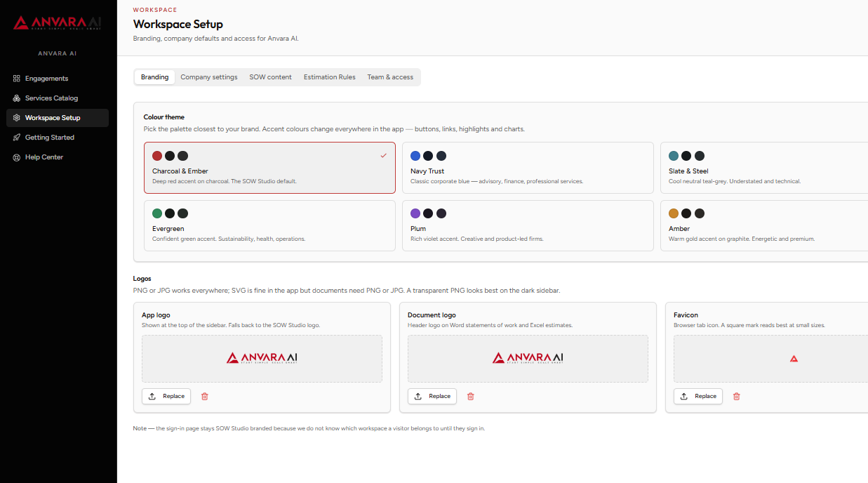Delete the Document logo with trash icon
868x483 pixels.
(471, 396)
